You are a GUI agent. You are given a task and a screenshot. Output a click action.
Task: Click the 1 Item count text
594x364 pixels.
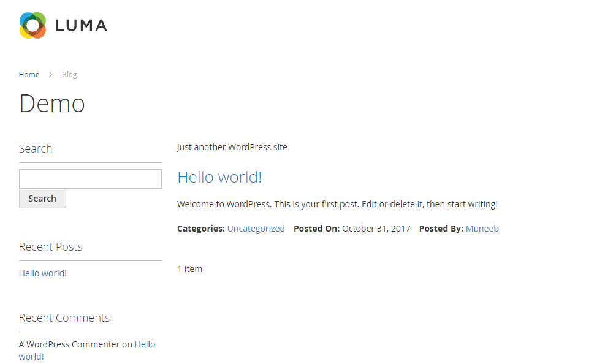point(190,269)
